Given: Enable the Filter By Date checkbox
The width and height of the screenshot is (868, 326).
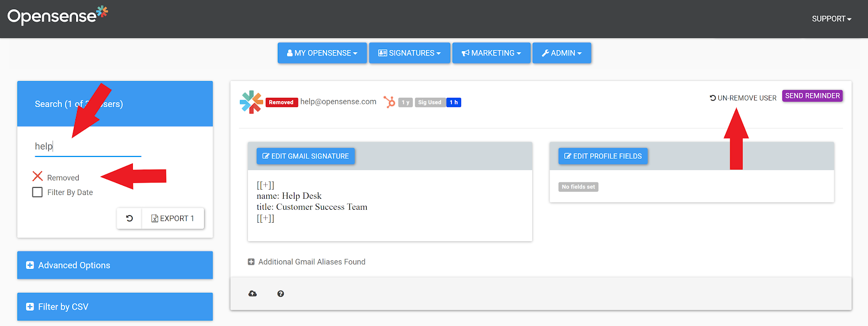Looking at the screenshot, I should [x=37, y=192].
